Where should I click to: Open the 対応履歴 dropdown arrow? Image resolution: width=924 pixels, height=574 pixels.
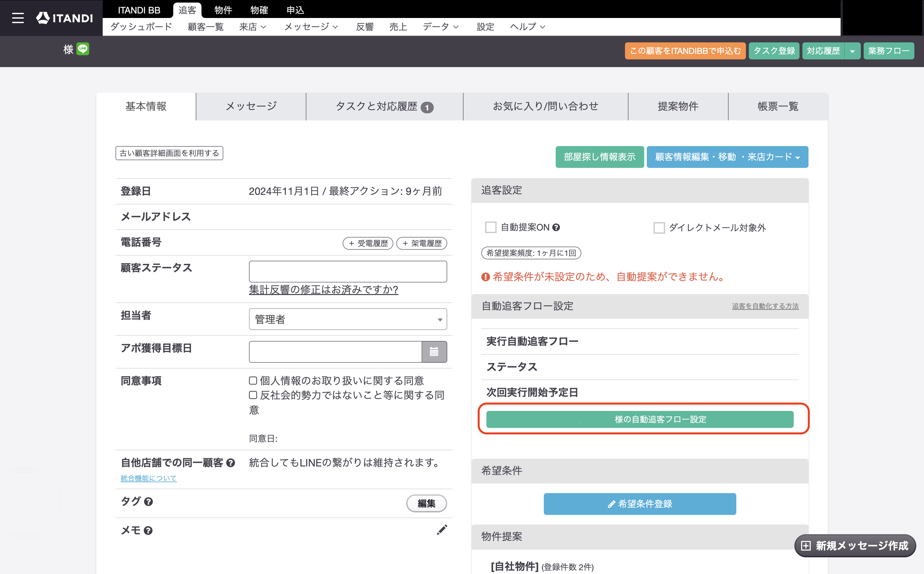tap(852, 51)
